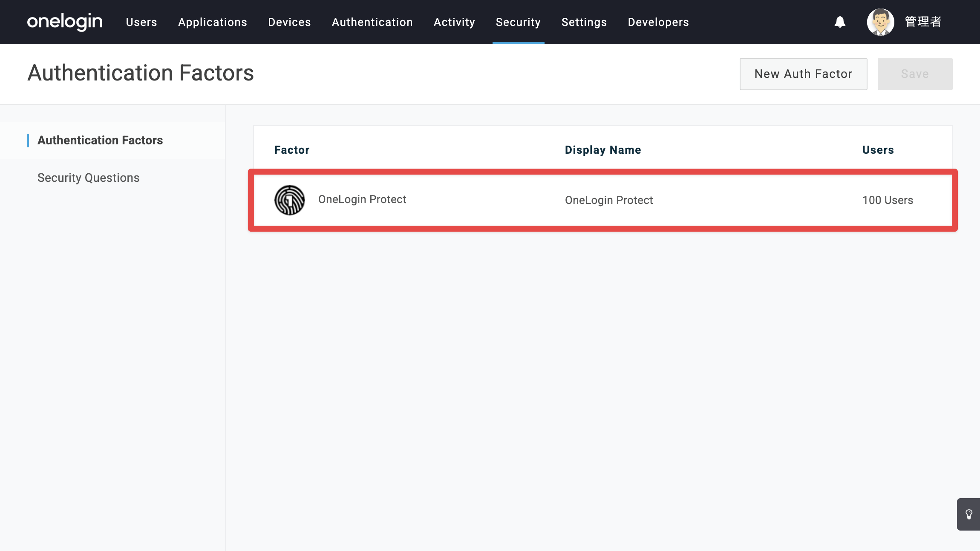The image size is (980, 551).
Task: Open the Developers menu
Action: 658,22
